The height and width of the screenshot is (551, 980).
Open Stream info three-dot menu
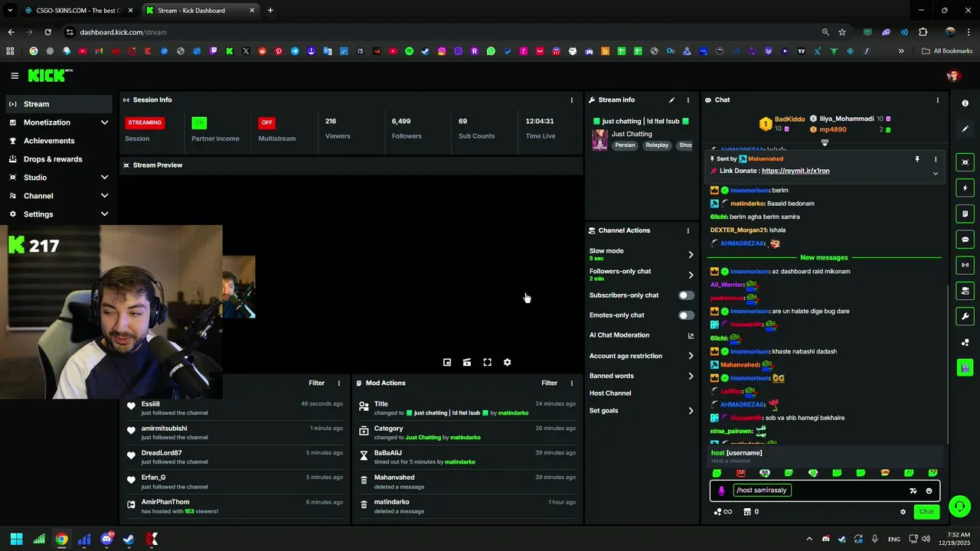click(688, 100)
